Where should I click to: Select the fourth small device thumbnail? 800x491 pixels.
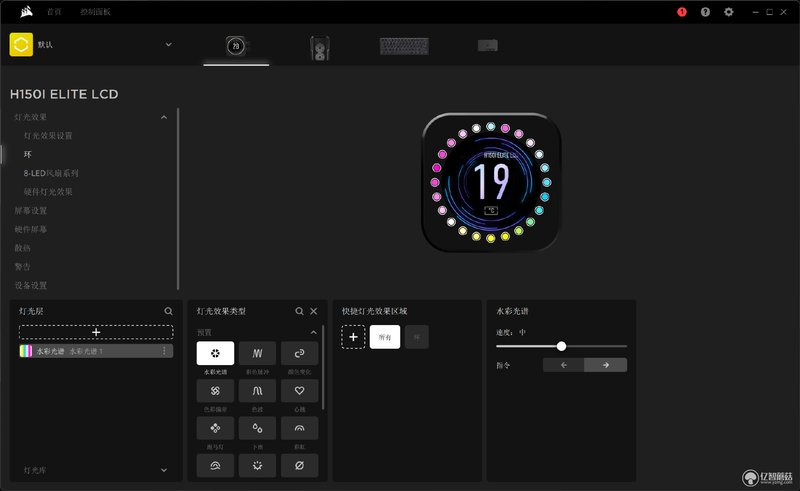[x=488, y=45]
